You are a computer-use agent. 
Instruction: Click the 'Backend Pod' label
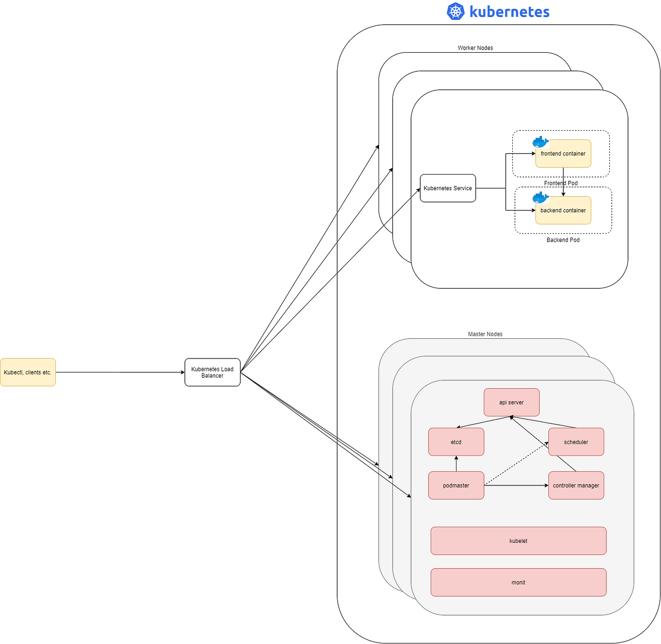point(563,240)
